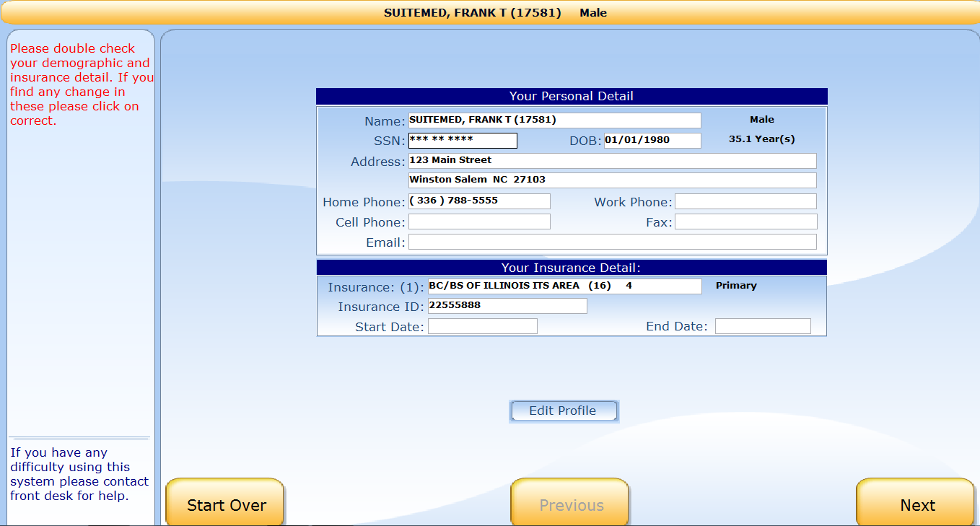Click the 'Cell Phone:' label
Viewport: 980px width, 526px height.
coord(370,222)
